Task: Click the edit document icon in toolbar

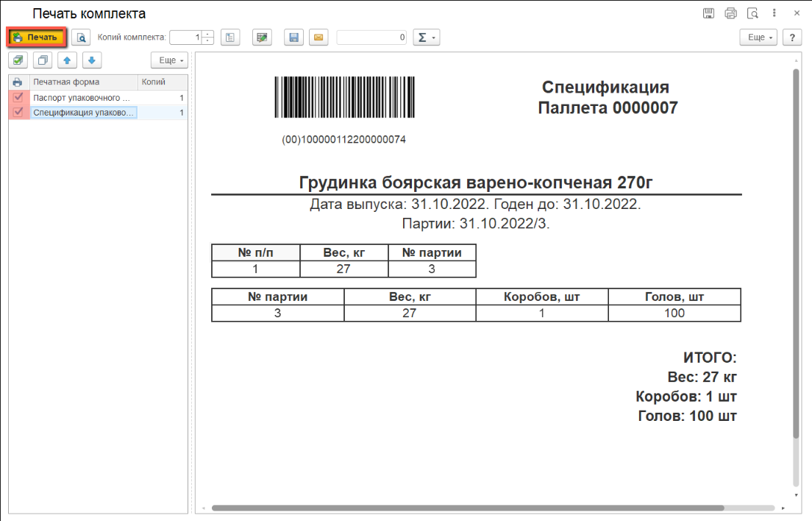Action: click(262, 37)
